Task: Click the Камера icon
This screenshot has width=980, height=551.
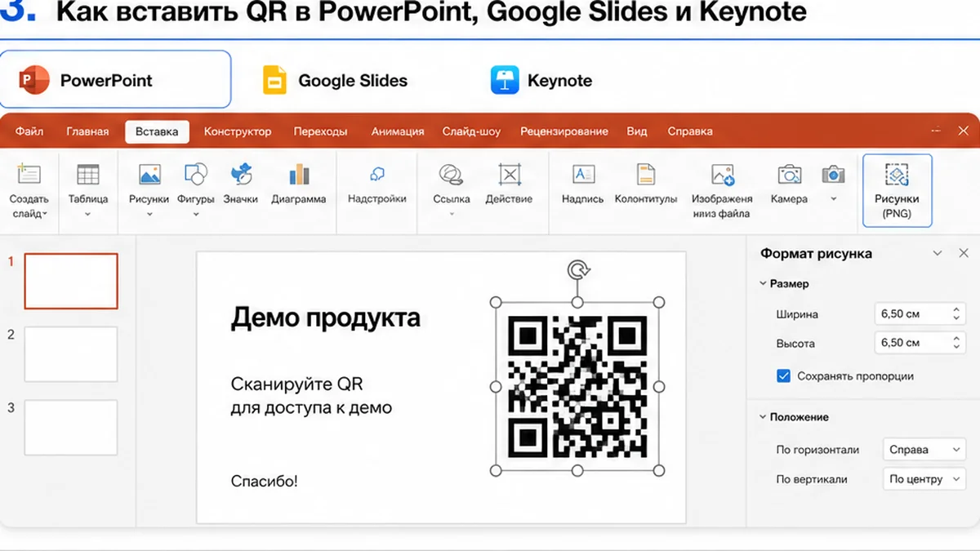Action: tap(789, 174)
